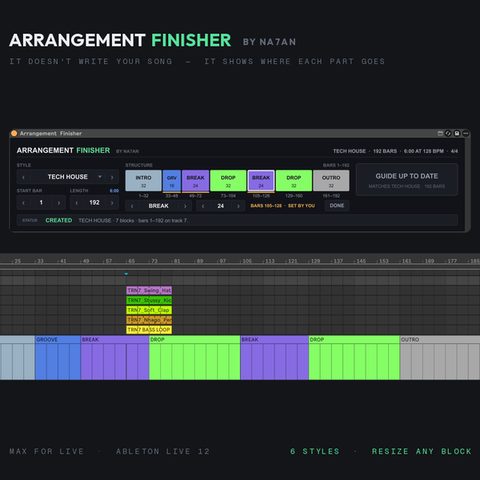This screenshot has width=480, height=480.
Task: Click the Start Bar value 1
Action: coord(41,202)
